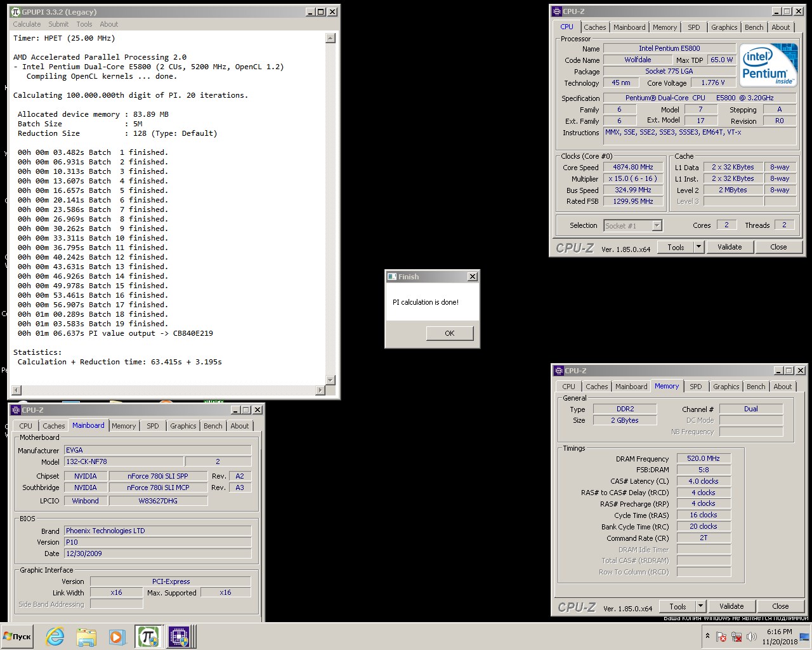812x650 pixels.
Task: Click the PI value output CB840E219 line
Action: pos(115,333)
